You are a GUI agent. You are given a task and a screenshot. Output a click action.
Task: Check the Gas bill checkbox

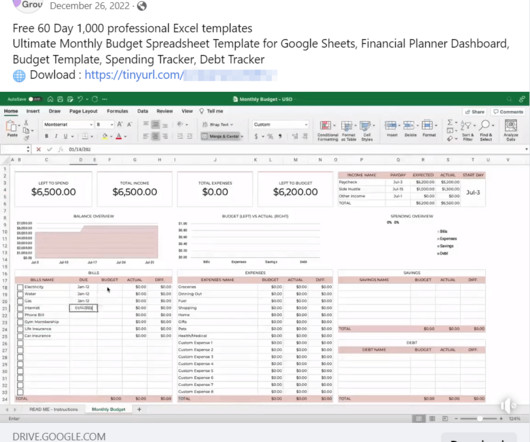[20, 301]
